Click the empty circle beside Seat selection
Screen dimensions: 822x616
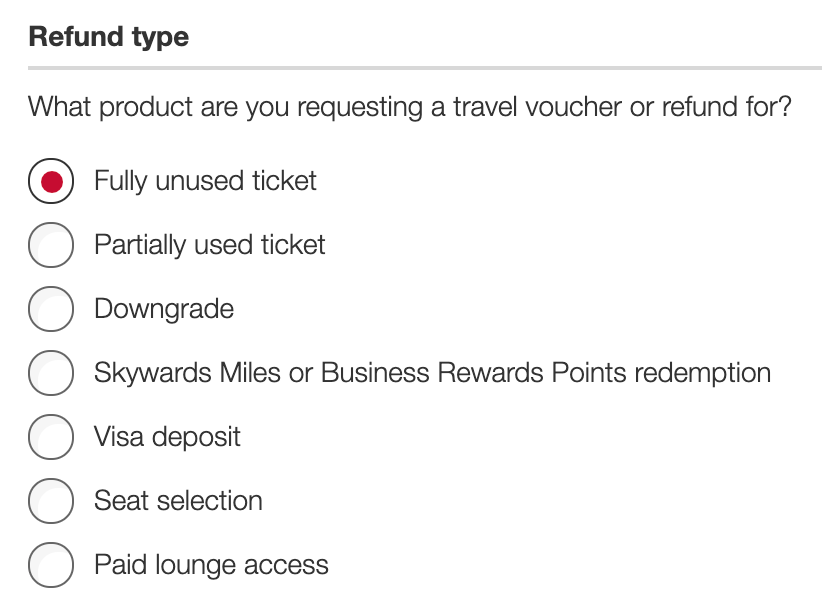(x=50, y=501)
